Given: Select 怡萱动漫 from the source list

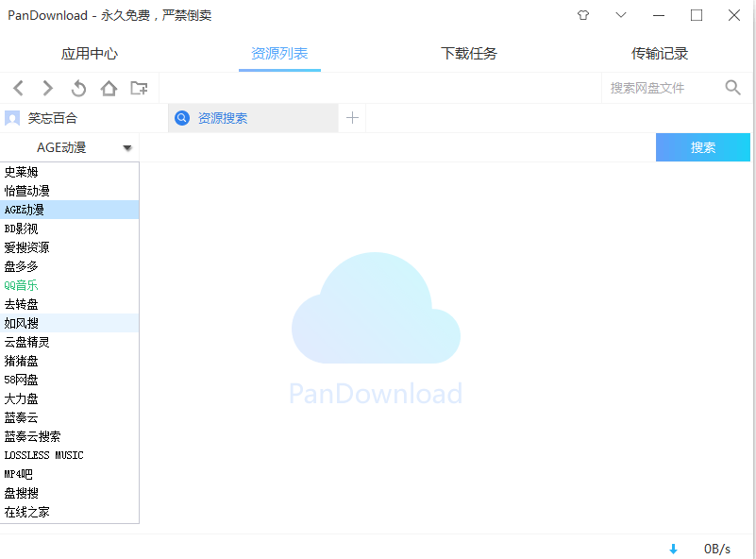Looking at the screenshot, I should 70,191.
